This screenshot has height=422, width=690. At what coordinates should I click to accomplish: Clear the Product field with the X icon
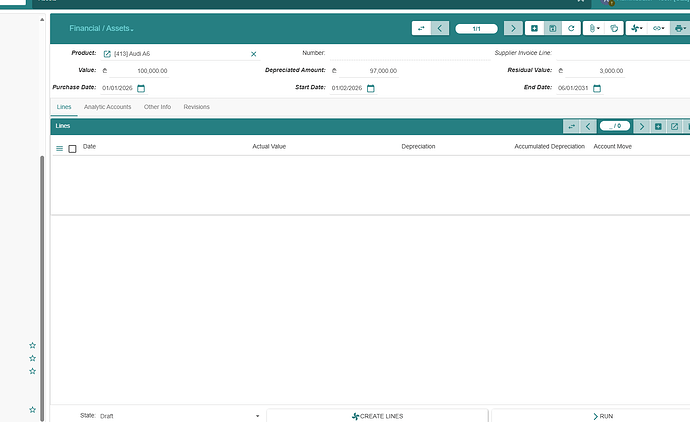pyautogui.click(x=253, y=53)
